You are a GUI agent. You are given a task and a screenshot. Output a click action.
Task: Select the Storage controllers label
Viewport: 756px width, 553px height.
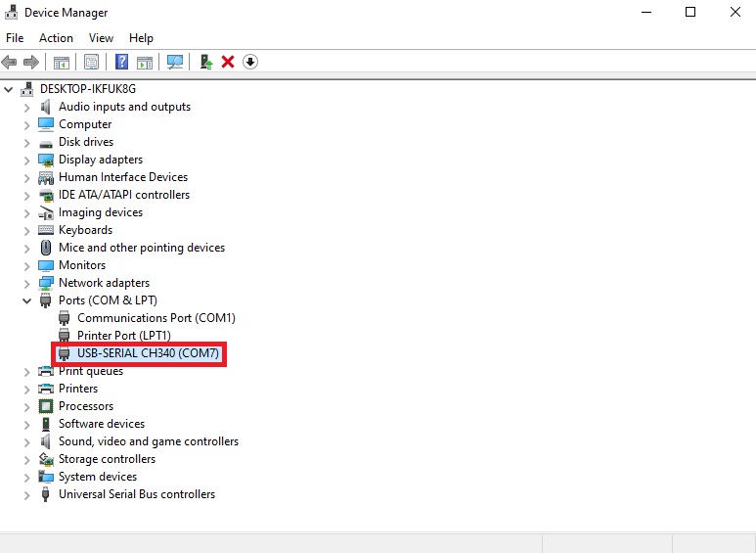pos(107,459)
